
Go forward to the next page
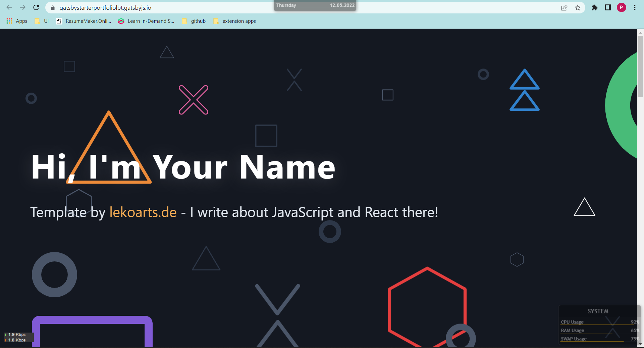click(23, 7)
